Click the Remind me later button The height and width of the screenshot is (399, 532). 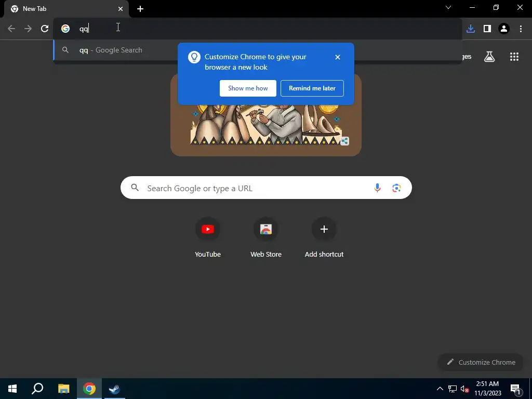click(x=312, y=88)
